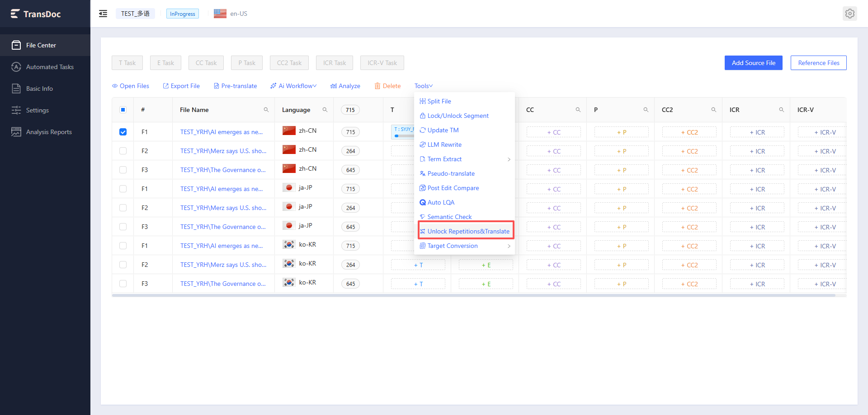Open zh-CN file TEST_YRH\Merz says U.S.
The height and width of the screenshot is (415, 868).
pos(223,151)
